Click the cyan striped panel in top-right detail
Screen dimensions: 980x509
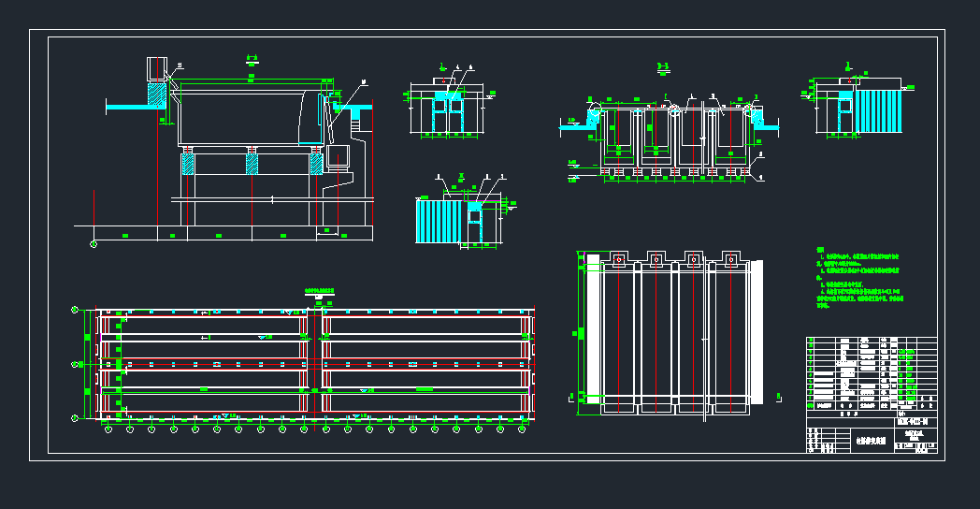point(878,112)
